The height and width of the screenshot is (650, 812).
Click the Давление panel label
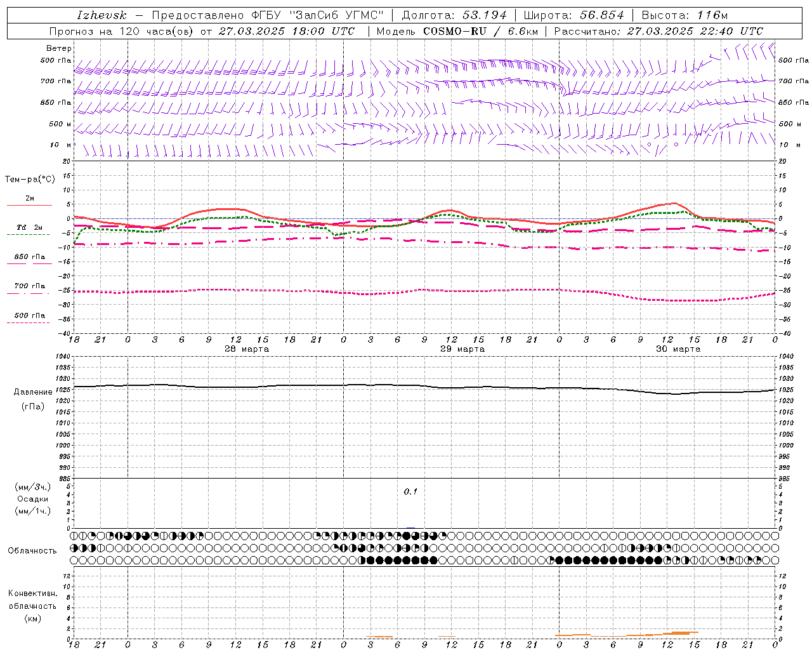[x=33, y=392]
